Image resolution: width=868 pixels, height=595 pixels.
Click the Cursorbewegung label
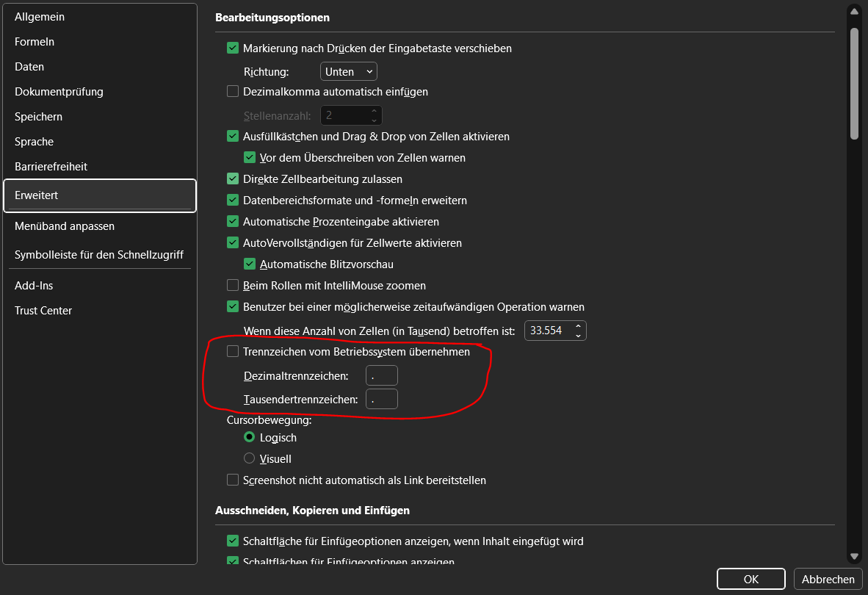269,420
